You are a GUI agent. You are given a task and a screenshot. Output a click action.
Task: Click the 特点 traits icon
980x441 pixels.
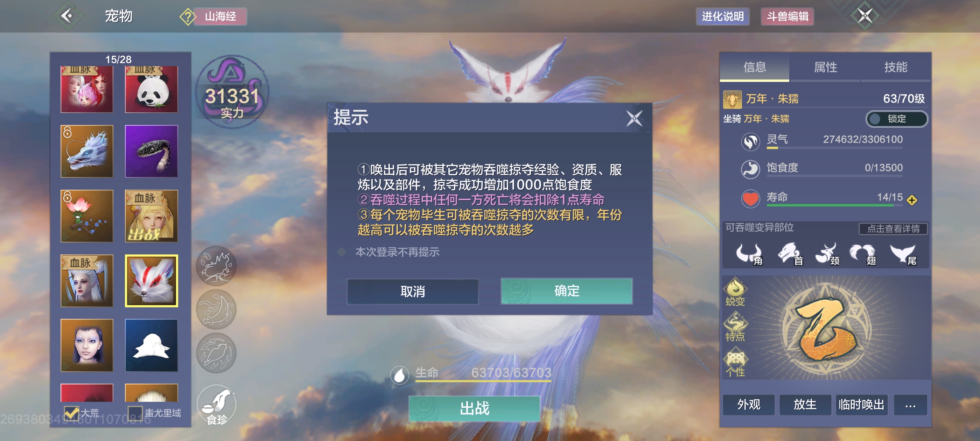(735, 327)
